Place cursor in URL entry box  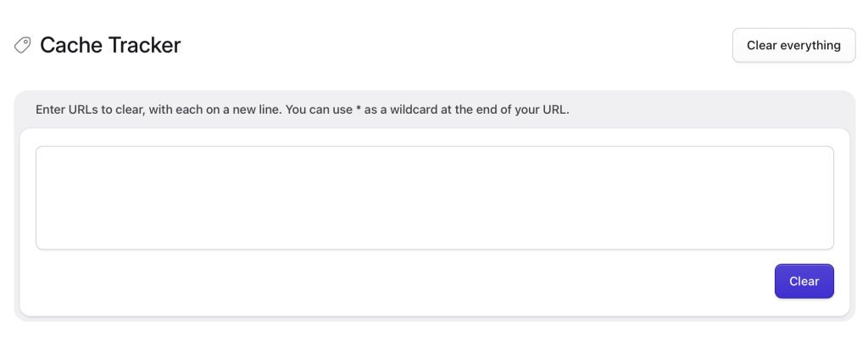(434, 198)
